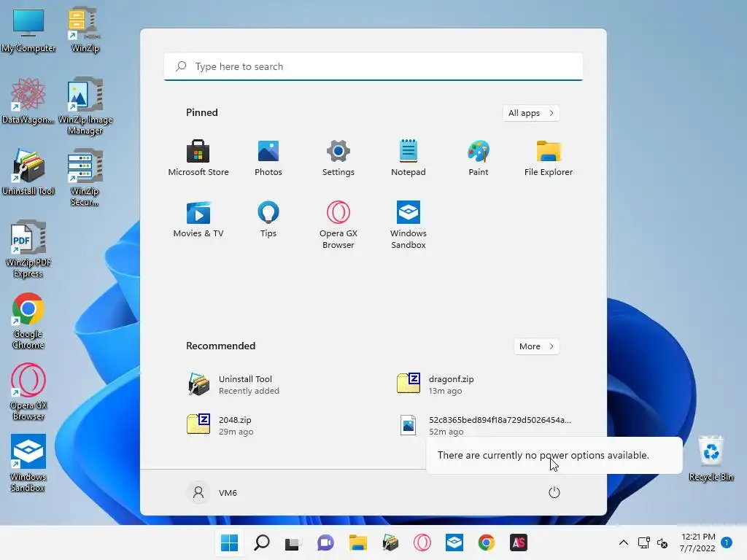Launch Notepad from pinned apps
747x560 pixels.
tap(409, 158)
